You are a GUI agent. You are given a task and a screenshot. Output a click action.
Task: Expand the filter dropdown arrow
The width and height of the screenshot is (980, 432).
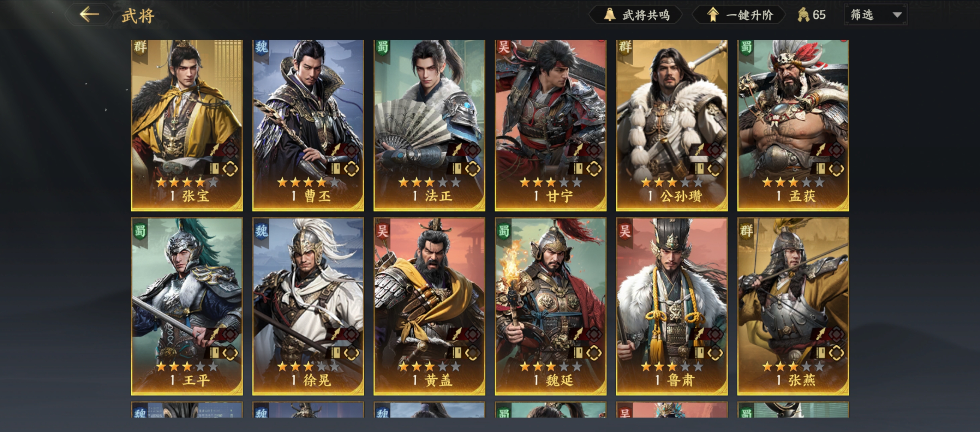click(x=897, y=15)
